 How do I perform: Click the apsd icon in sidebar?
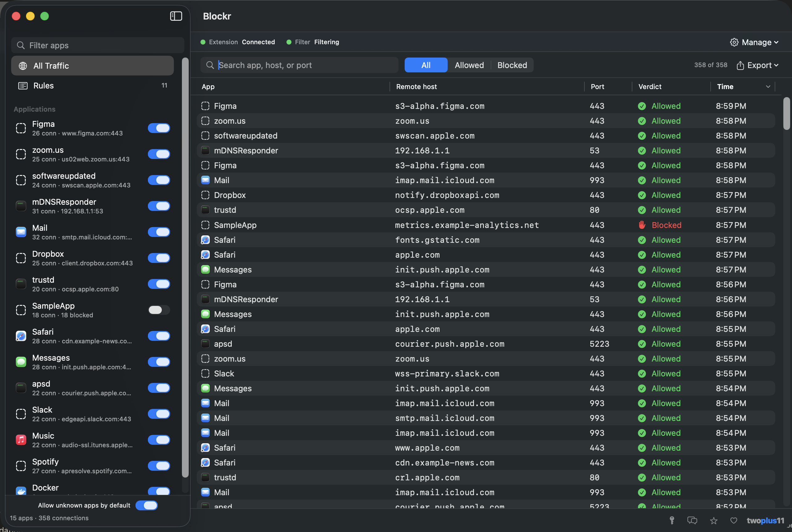pyautogui.click(x=21, y=388)
